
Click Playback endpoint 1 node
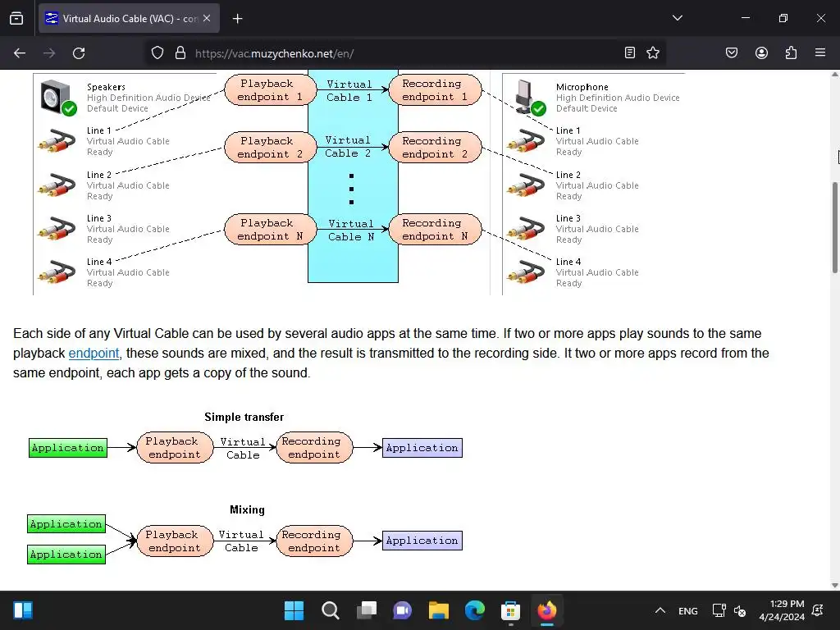[270, 90]
